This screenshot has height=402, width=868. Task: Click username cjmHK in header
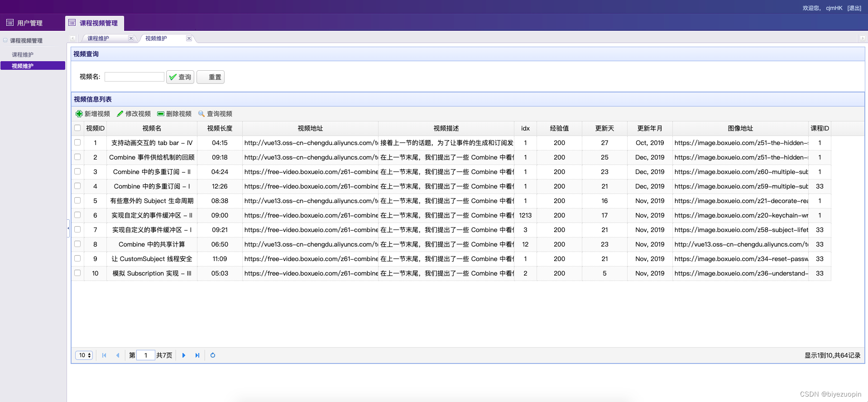(x=834, y=8)
